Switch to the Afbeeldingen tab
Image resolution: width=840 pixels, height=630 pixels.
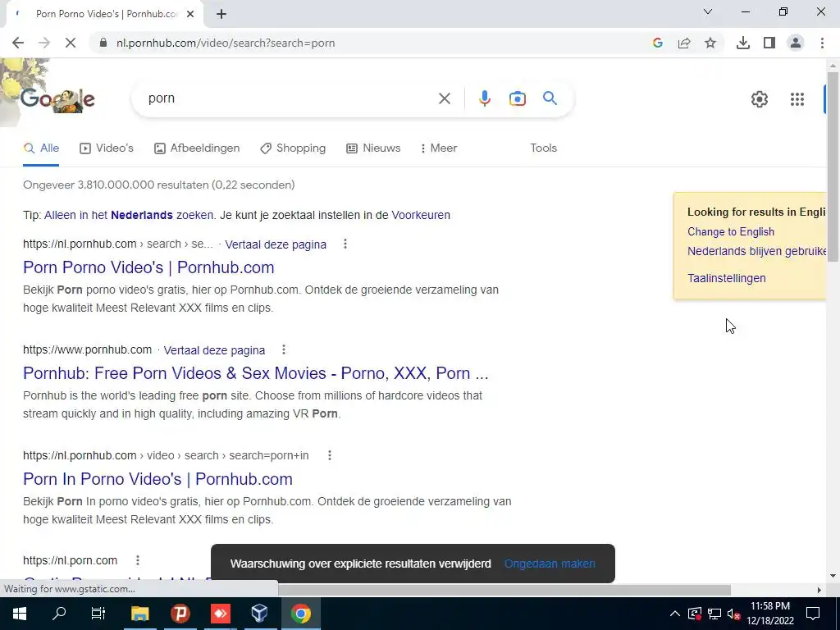click(197, 148)
